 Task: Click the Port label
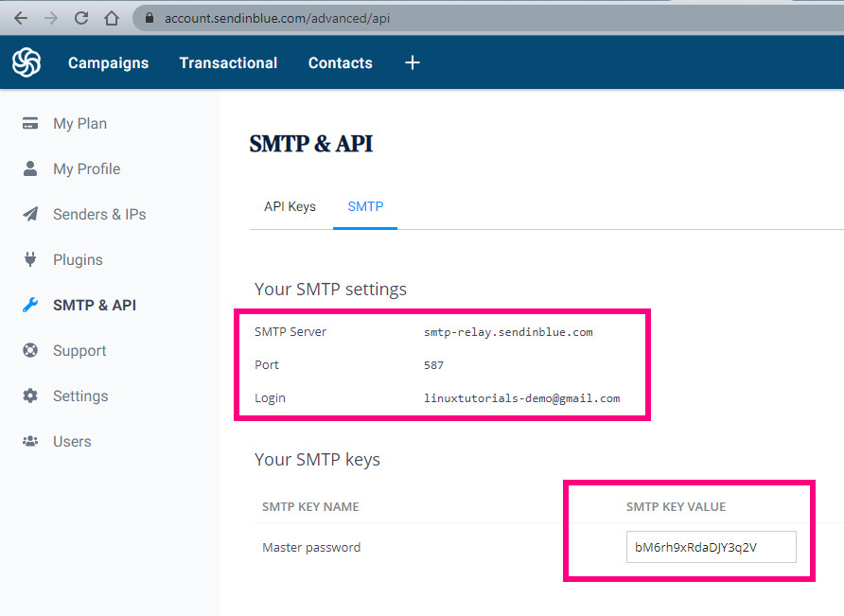pos(267,365)
